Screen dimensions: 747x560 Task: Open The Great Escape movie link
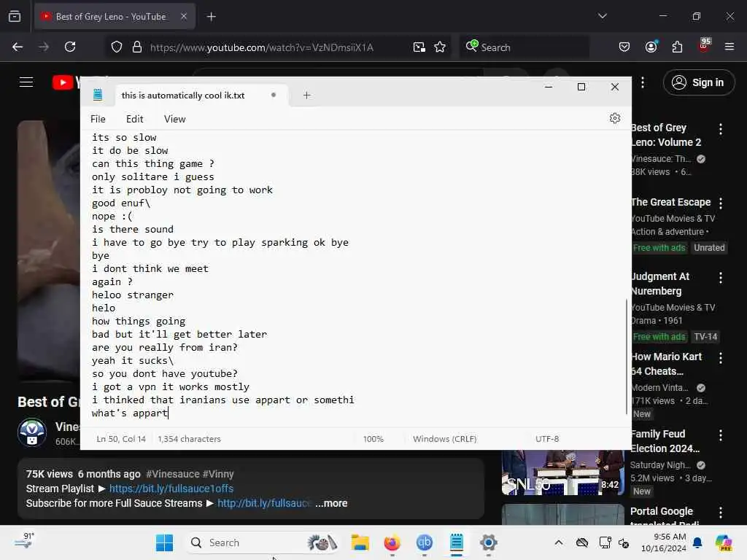[x=671, y=203]
